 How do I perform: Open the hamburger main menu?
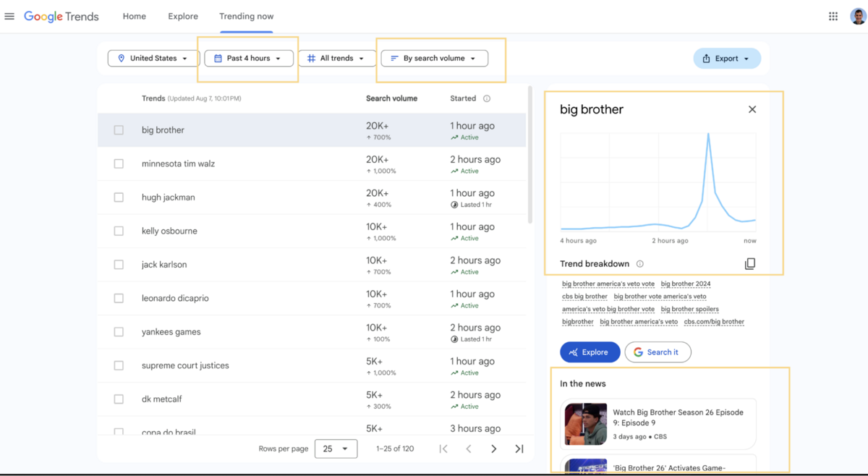[9, 16]
